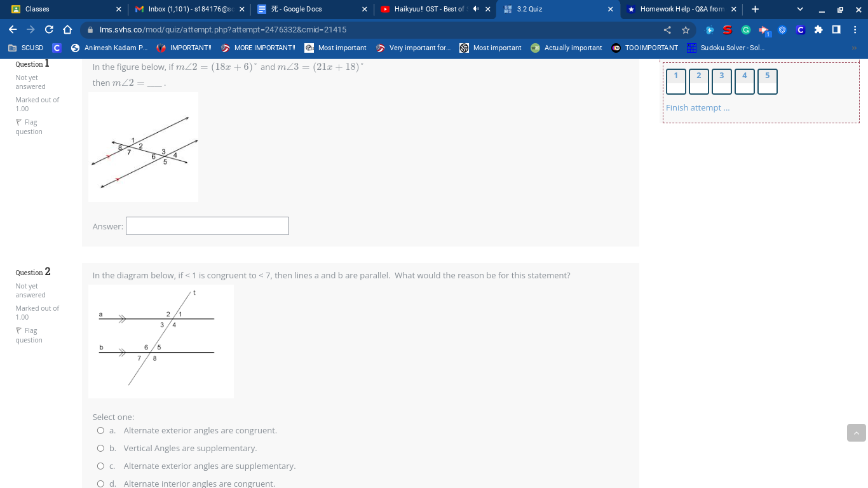Open the red S extension
Viewport: 868px width, 488px height.
click(x=728, y=30)
